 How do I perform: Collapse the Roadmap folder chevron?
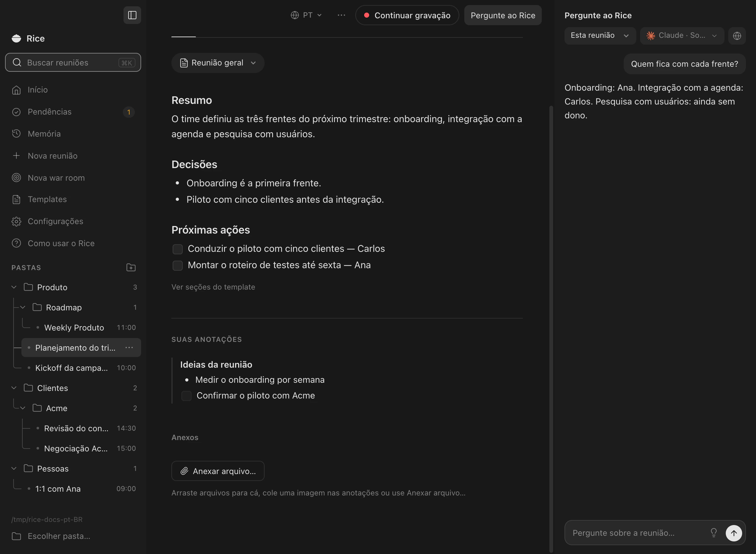(x=23, y=307)
